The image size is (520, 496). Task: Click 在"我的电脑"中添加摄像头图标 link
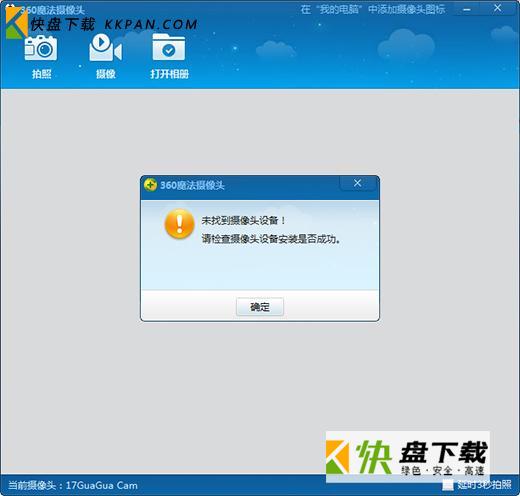373,9
